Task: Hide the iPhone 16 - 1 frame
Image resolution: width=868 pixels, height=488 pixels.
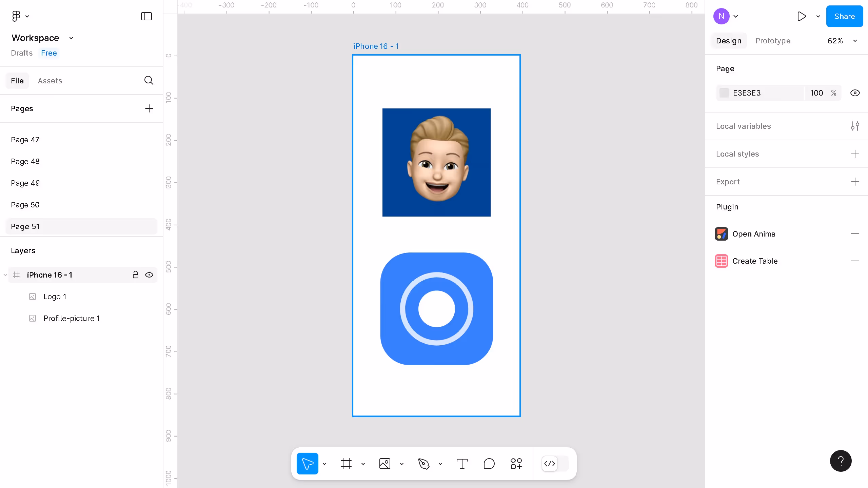Action: 150,275
